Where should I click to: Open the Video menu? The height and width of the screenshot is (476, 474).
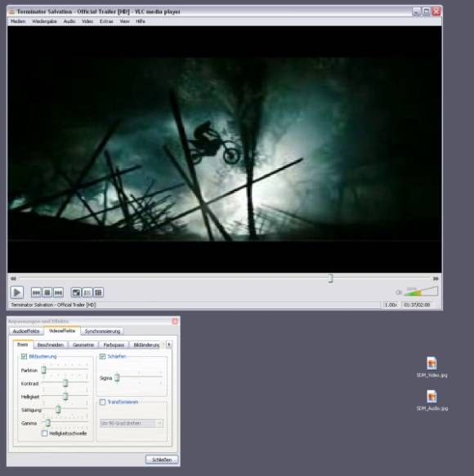87,21
